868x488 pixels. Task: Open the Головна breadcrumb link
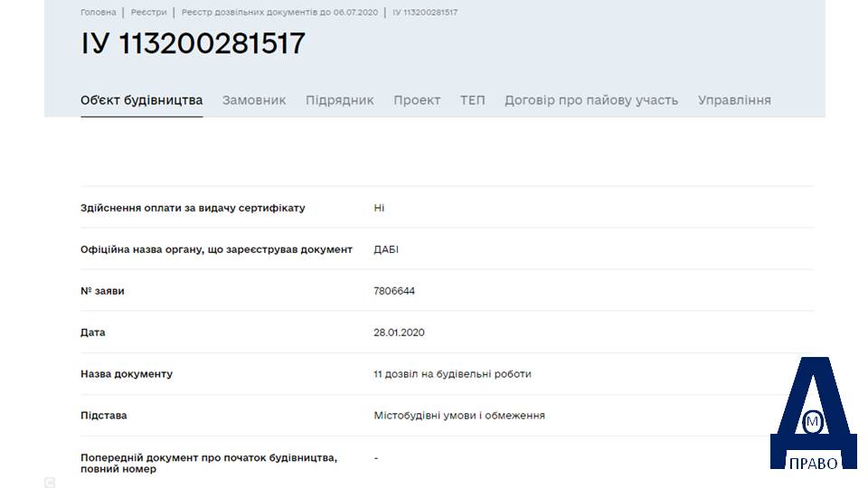coord(98,12)
